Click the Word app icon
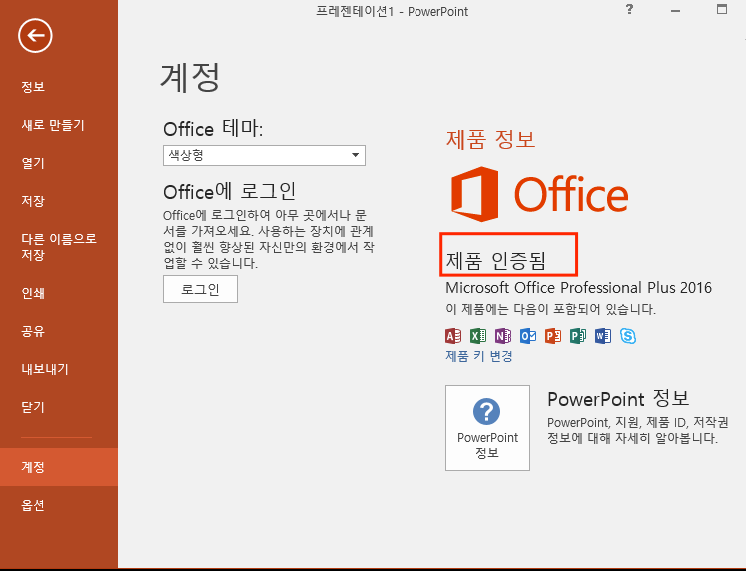Image resolution: width=746 pixels, height=571 pixels. [603, 336]
